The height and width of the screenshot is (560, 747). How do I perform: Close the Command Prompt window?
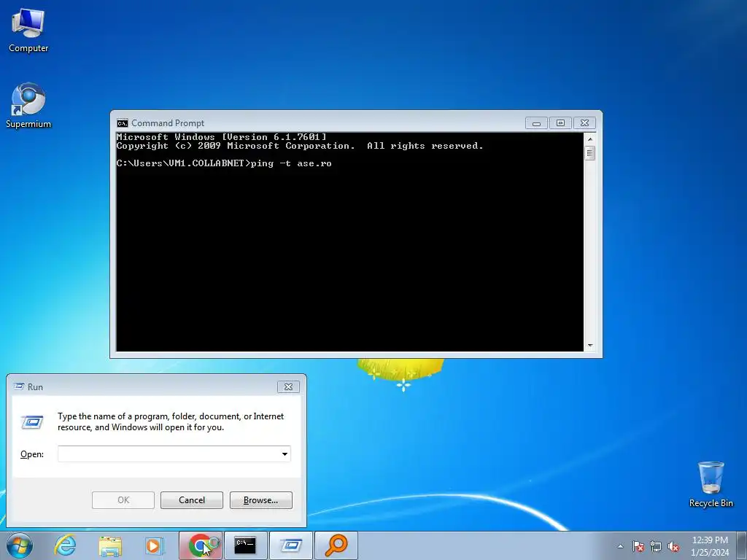coord(584,123)
